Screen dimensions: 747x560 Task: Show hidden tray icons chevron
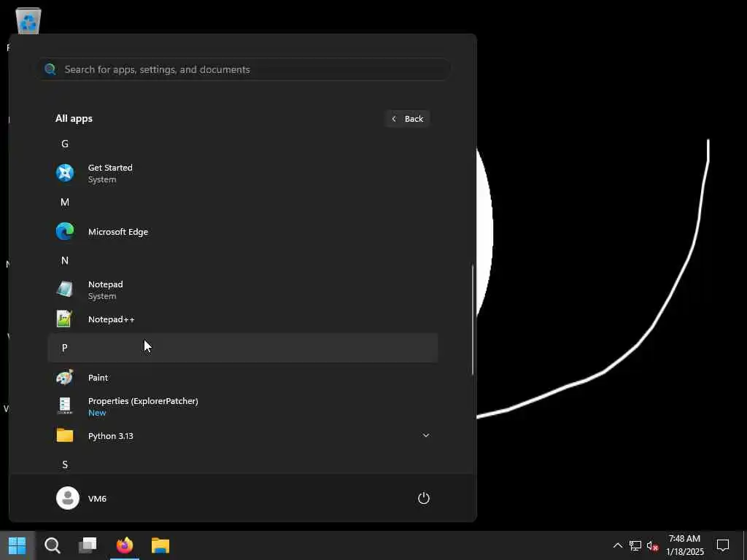point(617,545)
